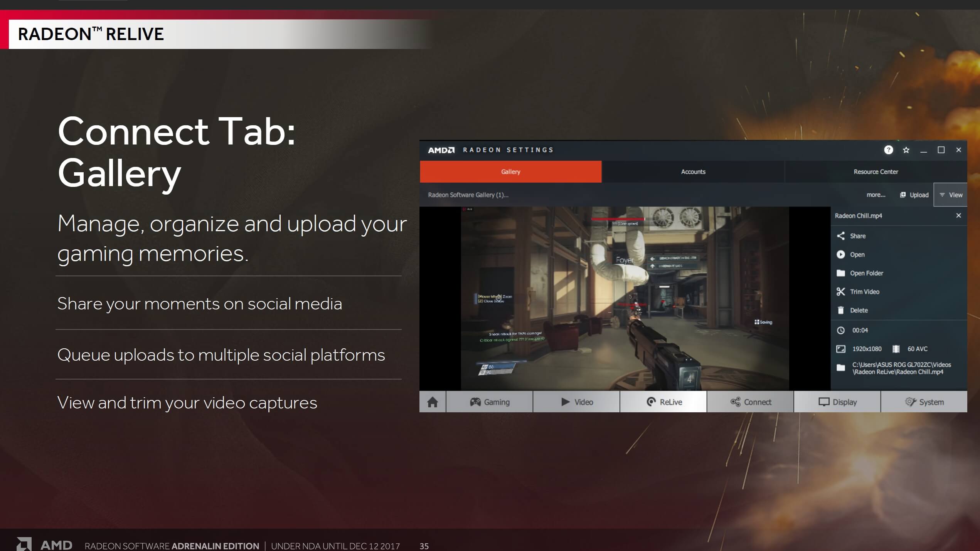Select the Trim Video label
The height and width of the screenshot is (551, 980).
tap(864, 292)
